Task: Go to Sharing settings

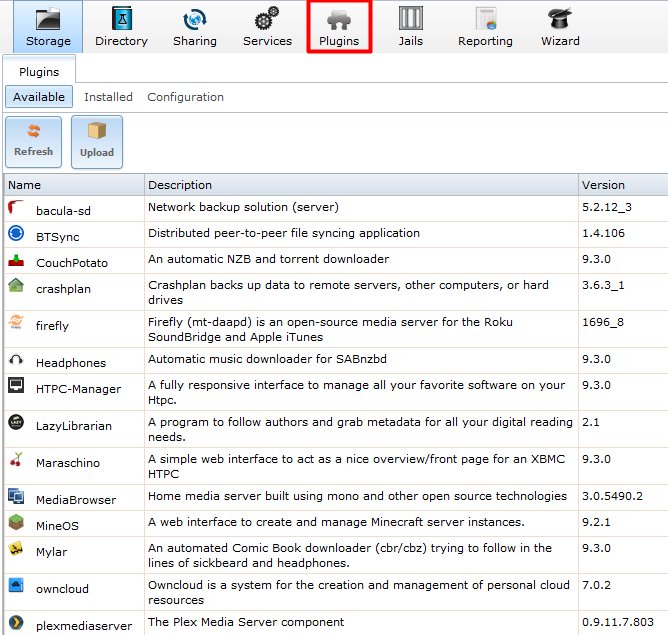Action: [195, 27]
